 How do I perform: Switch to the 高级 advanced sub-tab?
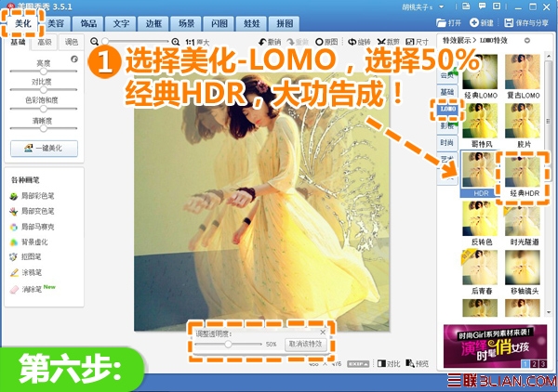pos(45,42)
